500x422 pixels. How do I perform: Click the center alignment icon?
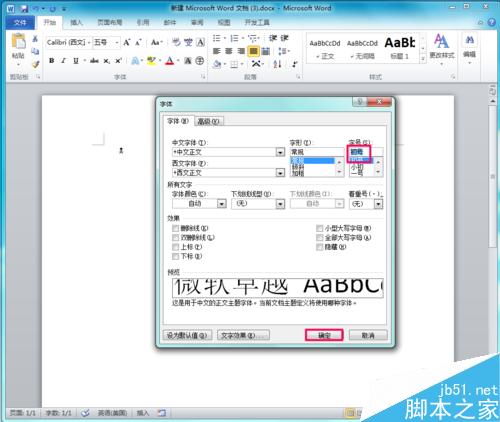(x=229, y=51)
